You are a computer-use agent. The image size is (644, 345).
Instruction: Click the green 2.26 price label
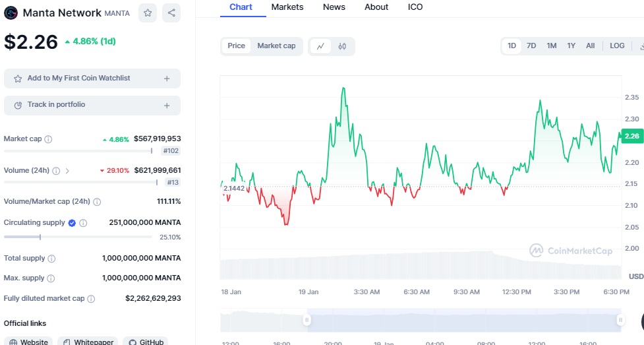pos(631,136)
